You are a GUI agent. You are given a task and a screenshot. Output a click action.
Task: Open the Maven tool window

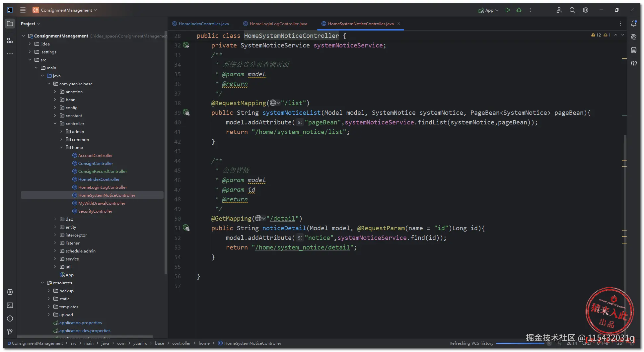click(634, 63)
